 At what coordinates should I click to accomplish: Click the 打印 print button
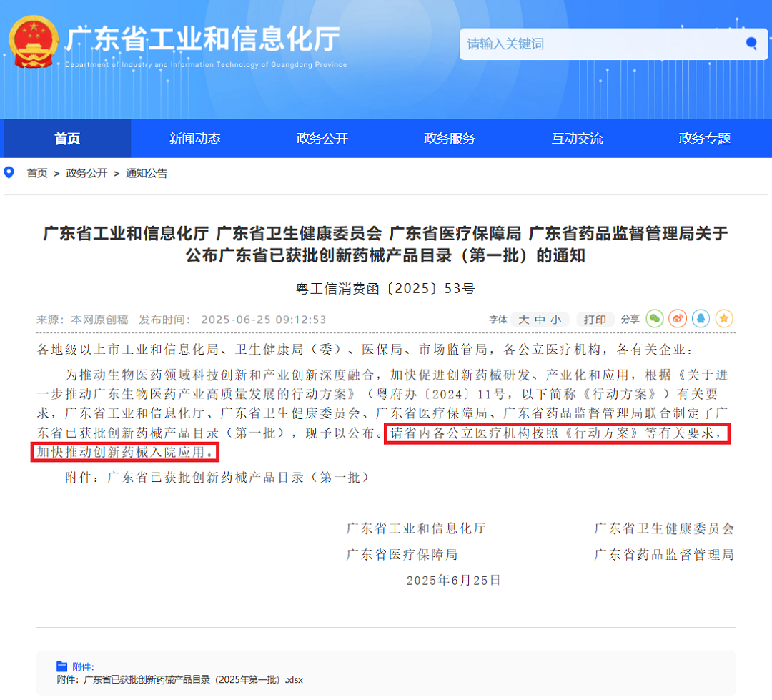[x=595, y=320]
